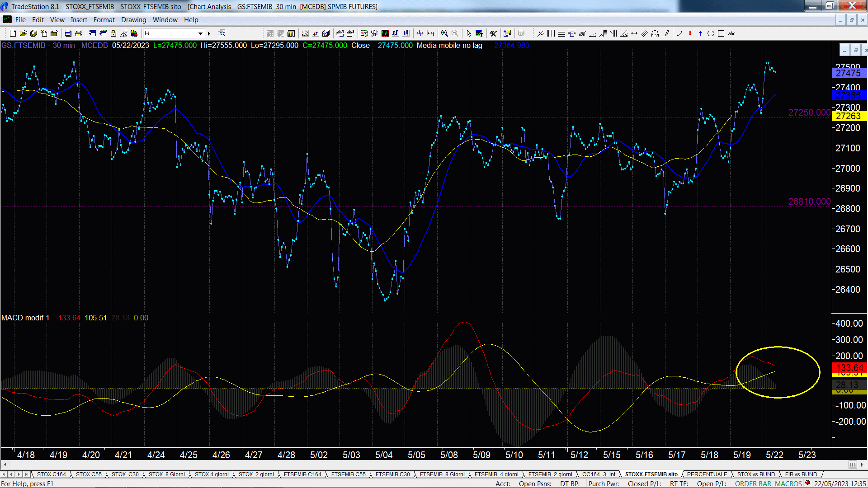Click the ORDER BAR status bar button
The image size is (868, 488).
pyautogui.click(x=753, y=484)
